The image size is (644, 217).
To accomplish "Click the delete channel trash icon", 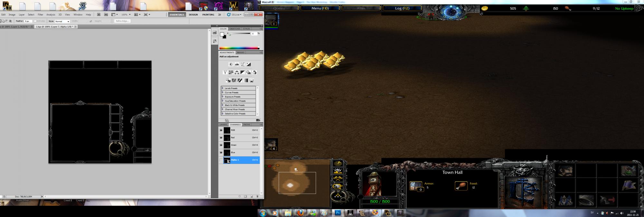I will pyautogui.click(x=257, y=196).
